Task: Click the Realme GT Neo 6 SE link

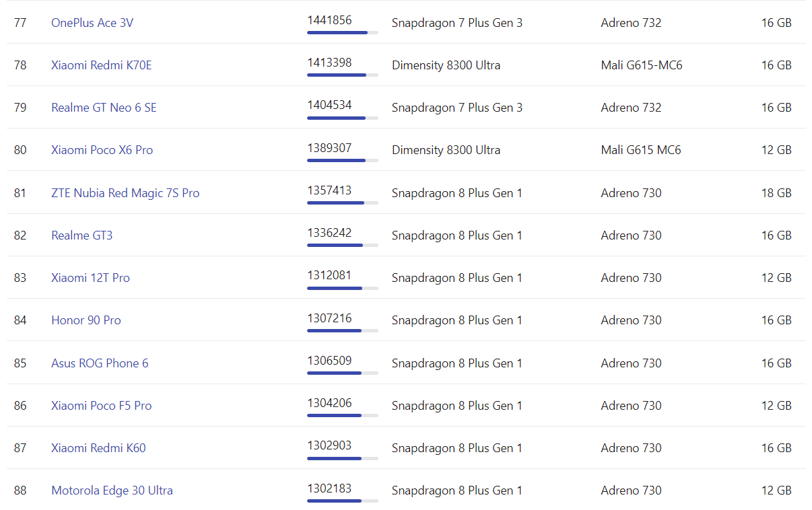Action: coord(104,108)
